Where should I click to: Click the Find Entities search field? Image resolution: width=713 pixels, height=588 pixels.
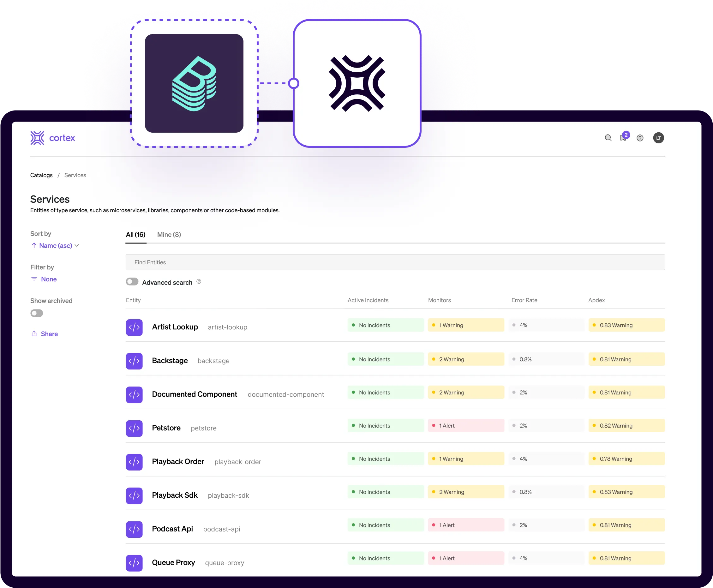pos(395,262)
